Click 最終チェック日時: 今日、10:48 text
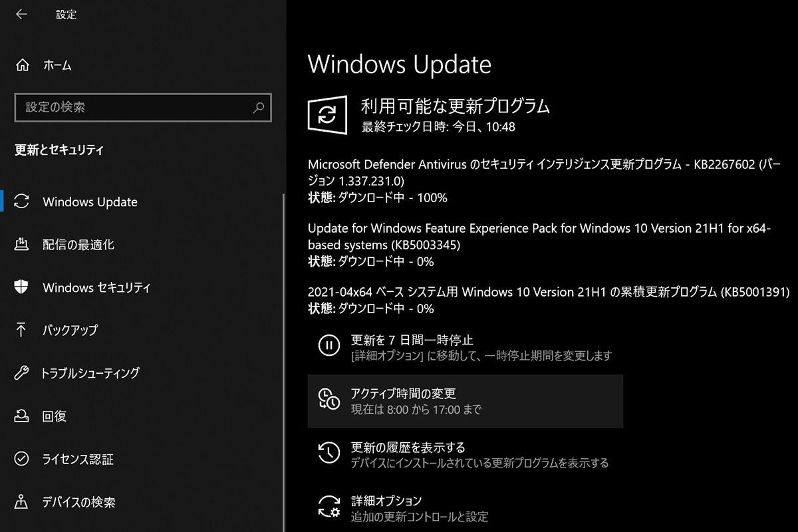The width and height of the screenshot is (798, 532). 438,126
